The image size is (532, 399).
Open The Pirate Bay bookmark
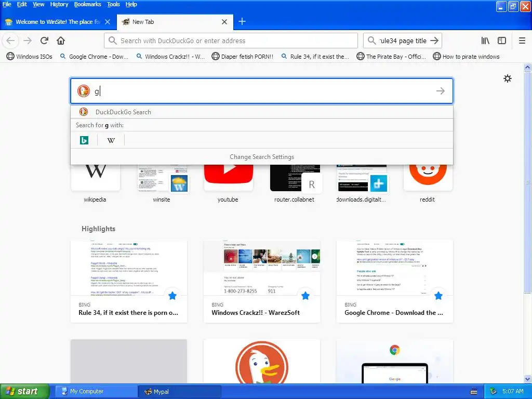[x=392, y=57]
